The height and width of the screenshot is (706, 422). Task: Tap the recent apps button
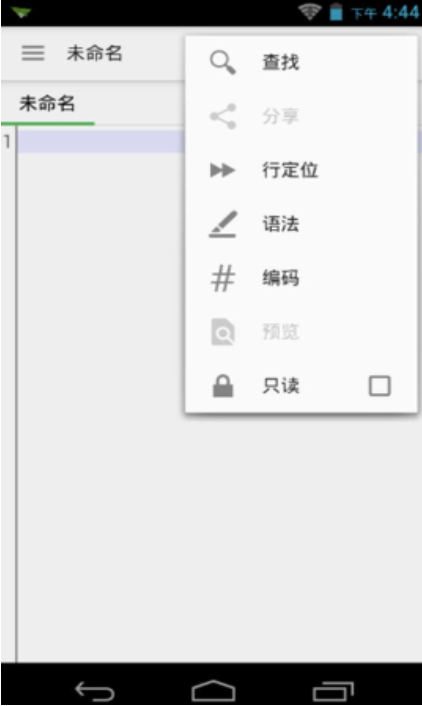[333, 690]
